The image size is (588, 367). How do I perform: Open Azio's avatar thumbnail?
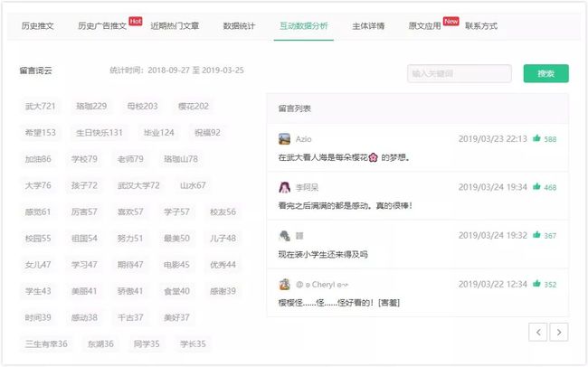[284, 138]
